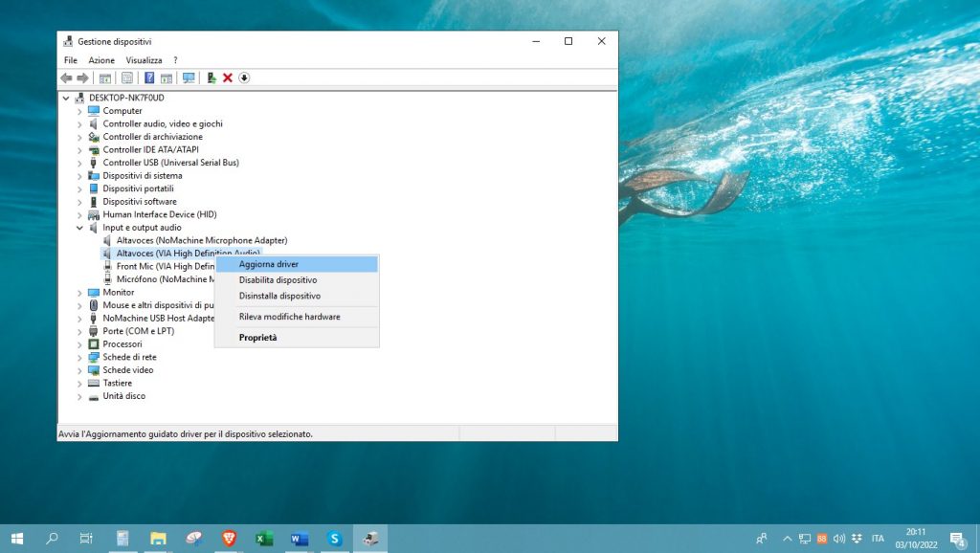Click the disable device down-arrow toolbar icon

pyautogui.click(x=244, y=77)
